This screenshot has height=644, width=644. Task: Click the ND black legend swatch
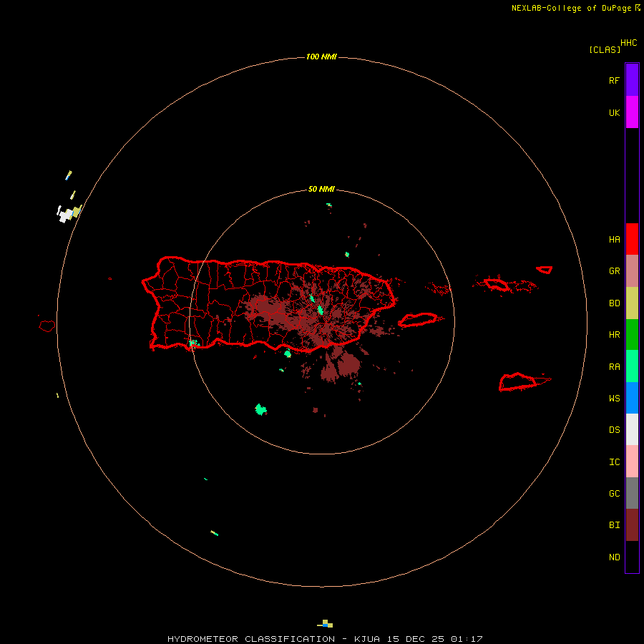632,557
